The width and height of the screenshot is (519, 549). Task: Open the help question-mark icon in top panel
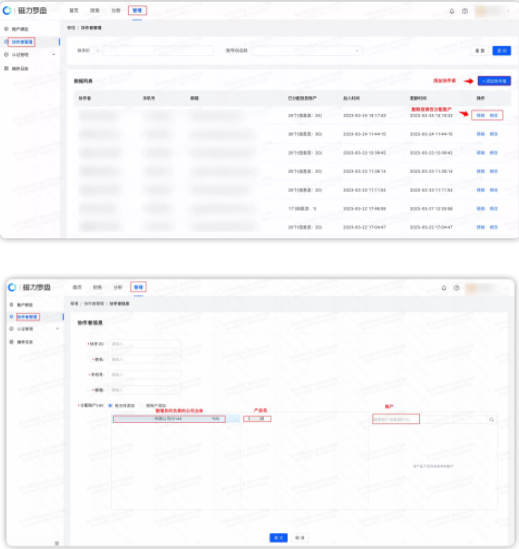pos(465,11)
